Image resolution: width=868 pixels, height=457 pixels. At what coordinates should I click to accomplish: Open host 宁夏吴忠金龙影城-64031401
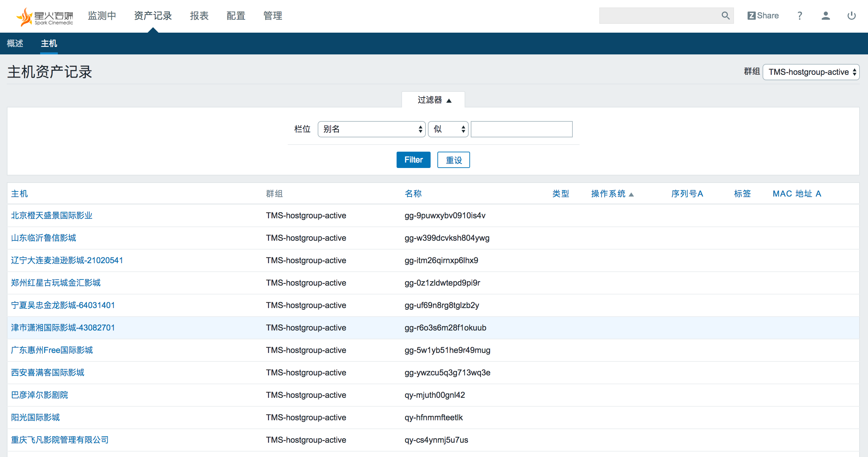point(63,305)
